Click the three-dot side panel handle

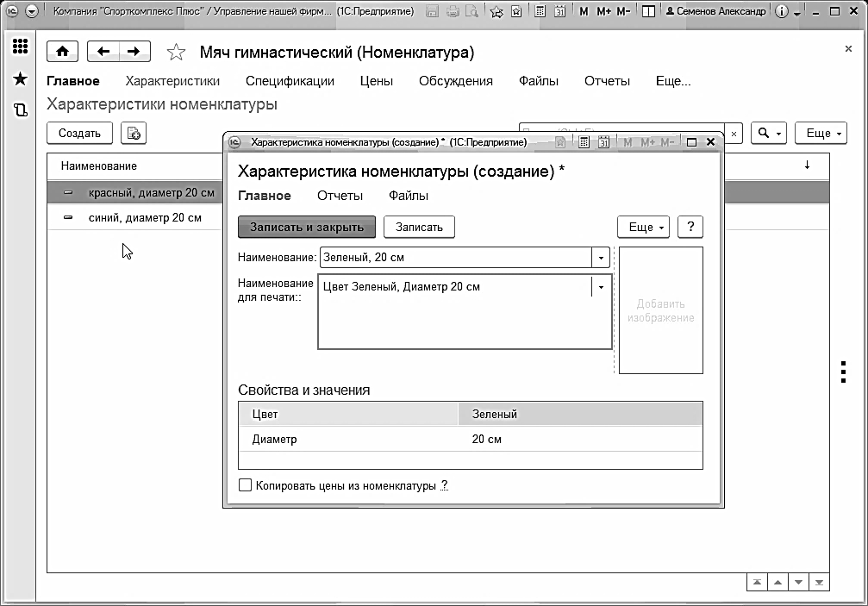coord(843,372)
